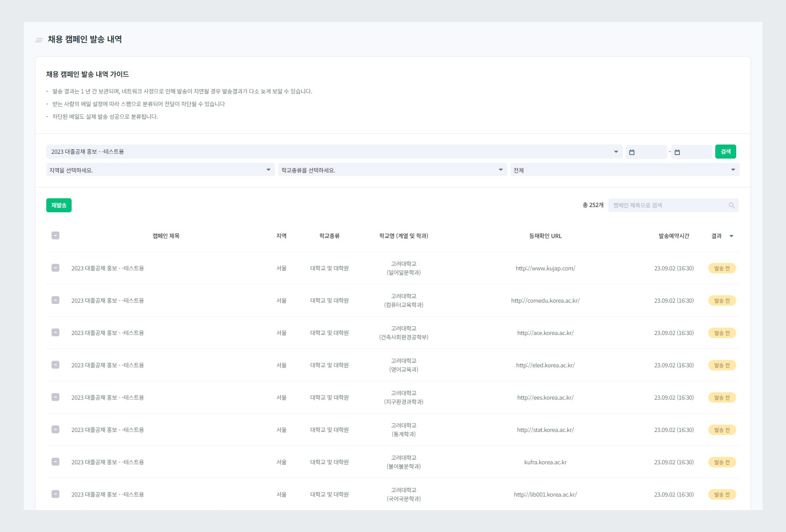This screenshot has height=532, width=786.
Task: Open link http://lib001.korea.ac.kr/
Action: [x=545, y=494]
